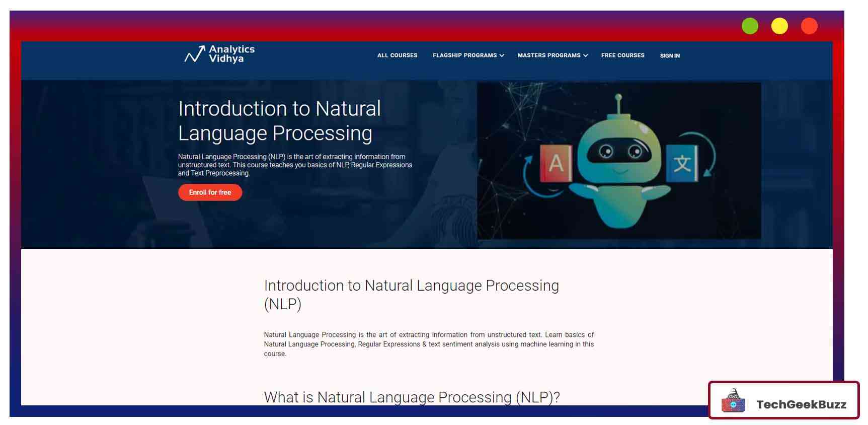The width and height of the screenshot is (868, 425).
Task: Click the red letter A book icon
Action: click(556, 163)
